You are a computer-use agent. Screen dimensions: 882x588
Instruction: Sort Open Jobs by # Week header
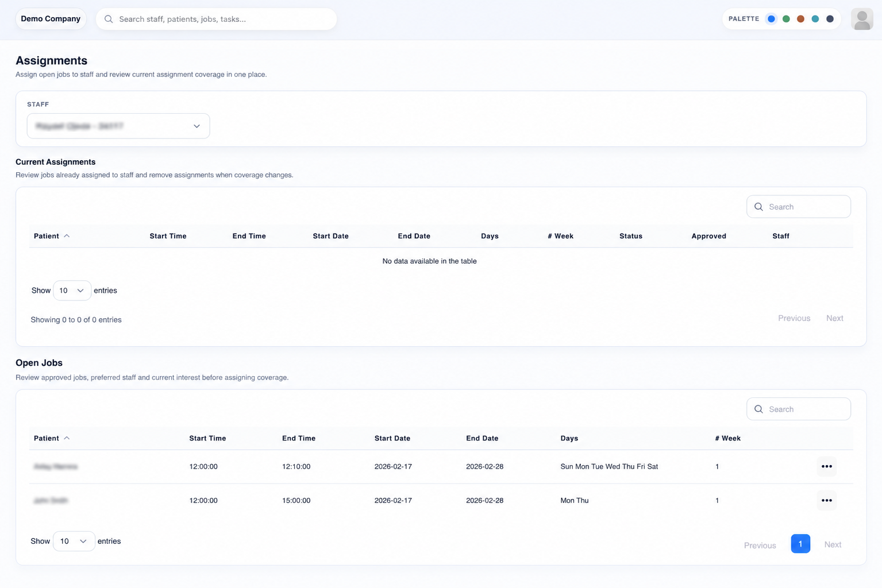click(727, 438)
